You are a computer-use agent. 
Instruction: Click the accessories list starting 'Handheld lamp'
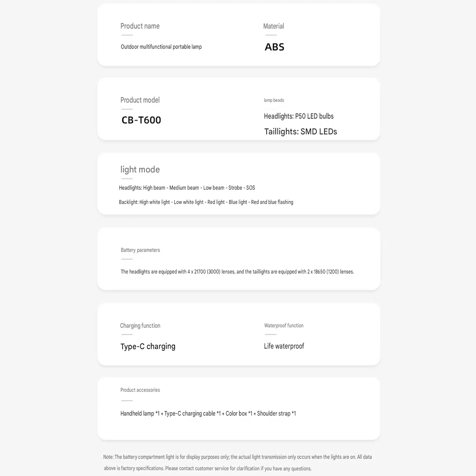coord(208,413)
